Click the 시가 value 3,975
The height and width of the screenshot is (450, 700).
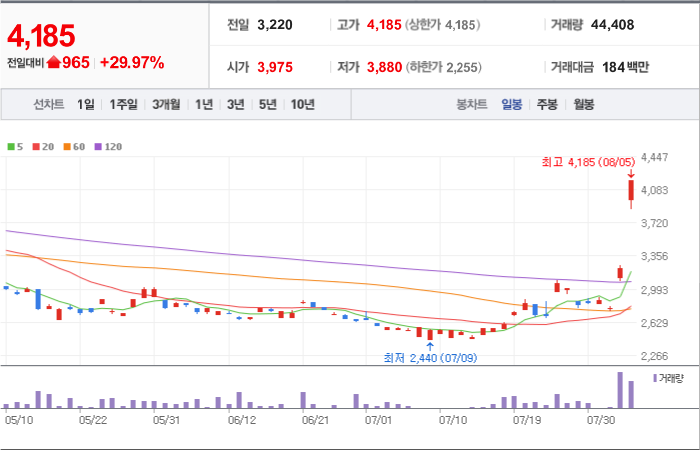click(275, 67)
